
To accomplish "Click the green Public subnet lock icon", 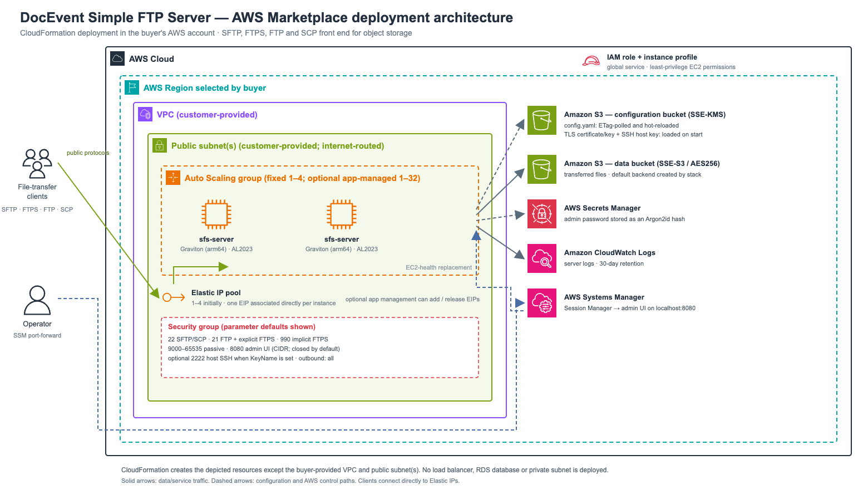I will (160, 145).
